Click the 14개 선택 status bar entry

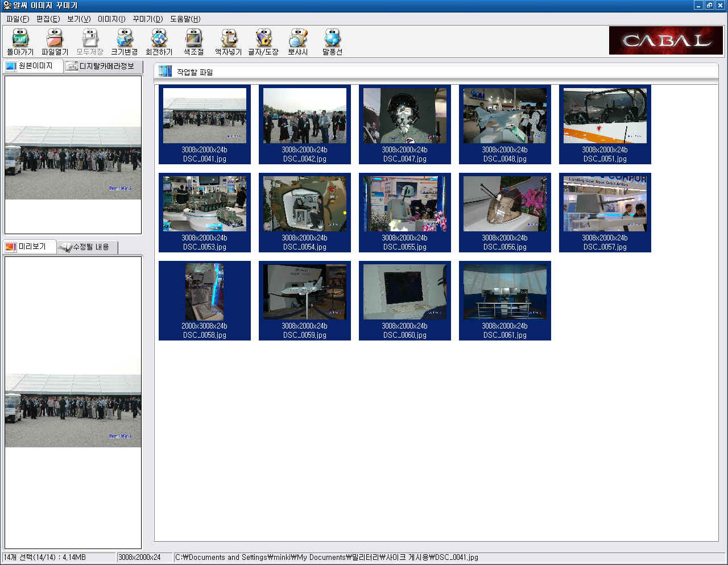tap(45, 558)
